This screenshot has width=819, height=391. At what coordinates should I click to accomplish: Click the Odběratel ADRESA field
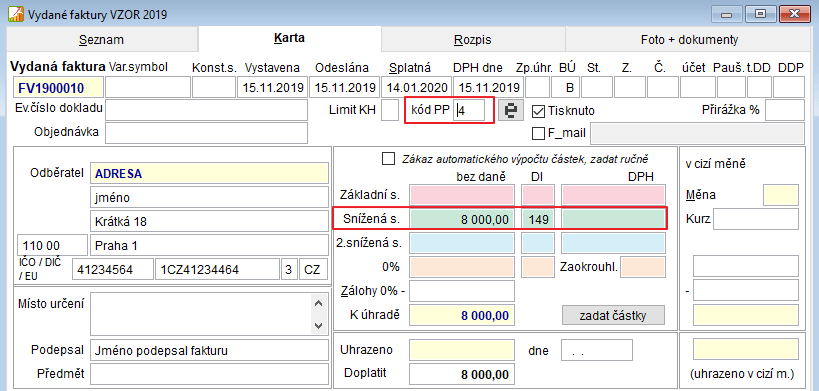[x=209, y=173]
